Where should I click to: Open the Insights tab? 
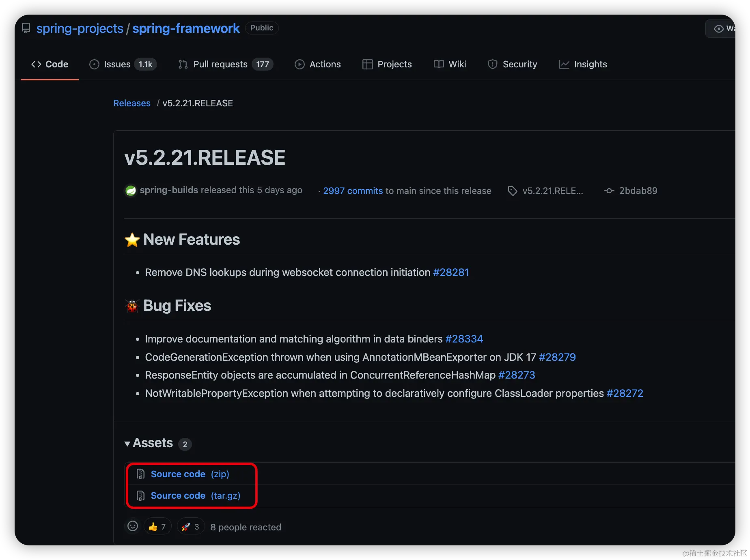point(583,64)
